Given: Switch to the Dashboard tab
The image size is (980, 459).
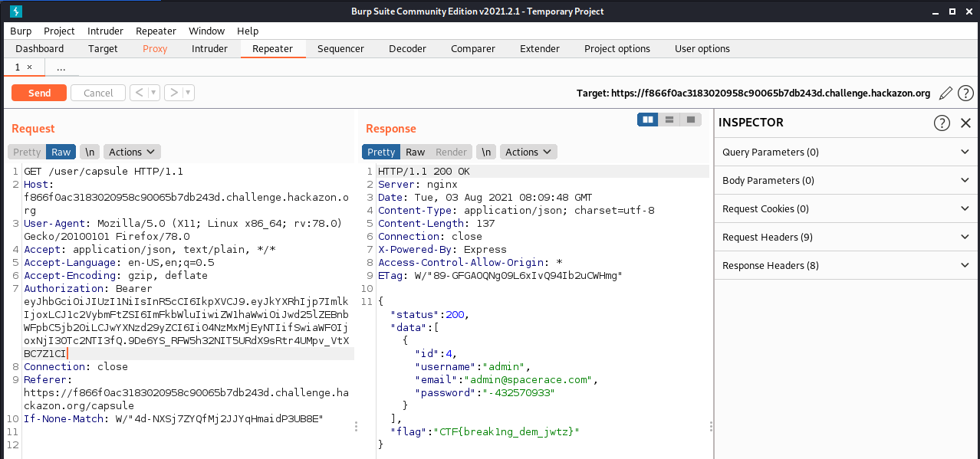Looking at the screenshot, I should point(40,48).
